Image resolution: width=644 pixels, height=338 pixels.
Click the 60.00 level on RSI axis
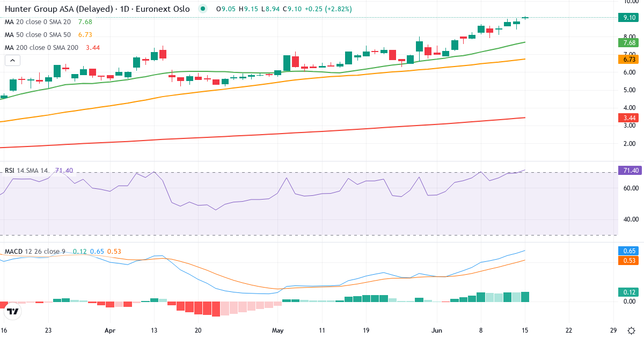[631, 188]
